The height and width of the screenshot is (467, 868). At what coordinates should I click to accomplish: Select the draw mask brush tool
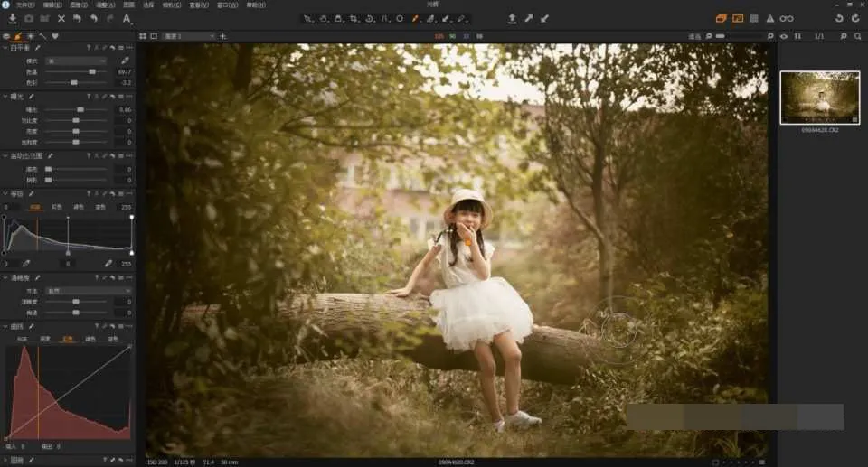pos(430,19)
